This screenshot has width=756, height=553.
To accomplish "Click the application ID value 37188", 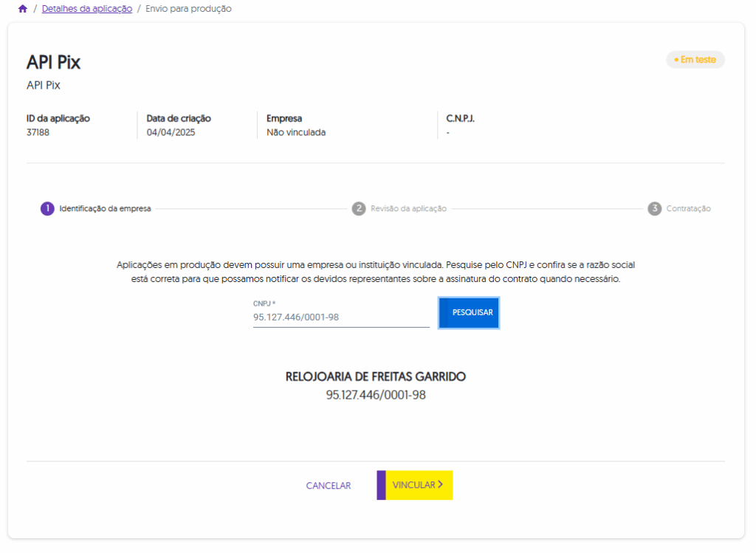I will [x=38, y=133].
